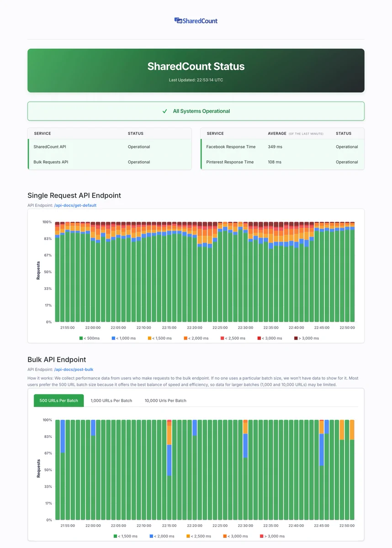Toggle the < 1,500 ms legend swatch in single request chart
Screen dimensions: 392x548
tap(149, 338)
